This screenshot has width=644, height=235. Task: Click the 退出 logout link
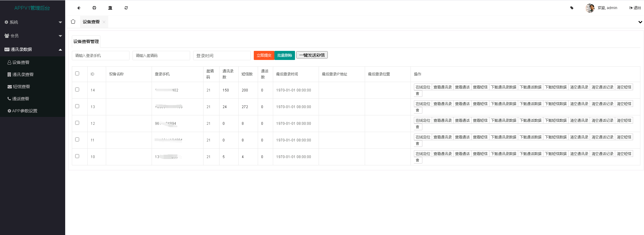point(635,8)
